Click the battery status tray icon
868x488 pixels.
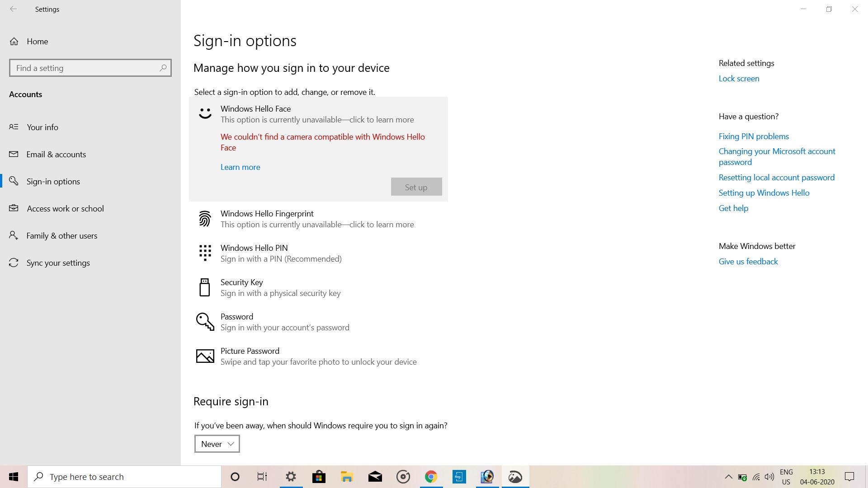tap(742, 477)
